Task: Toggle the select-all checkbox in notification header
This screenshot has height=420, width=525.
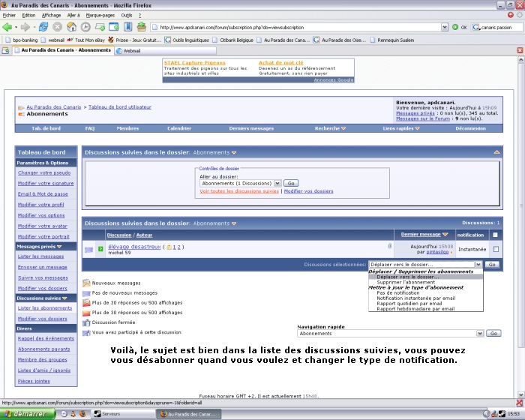Action: pyautogui.click(x=495, y=235)
